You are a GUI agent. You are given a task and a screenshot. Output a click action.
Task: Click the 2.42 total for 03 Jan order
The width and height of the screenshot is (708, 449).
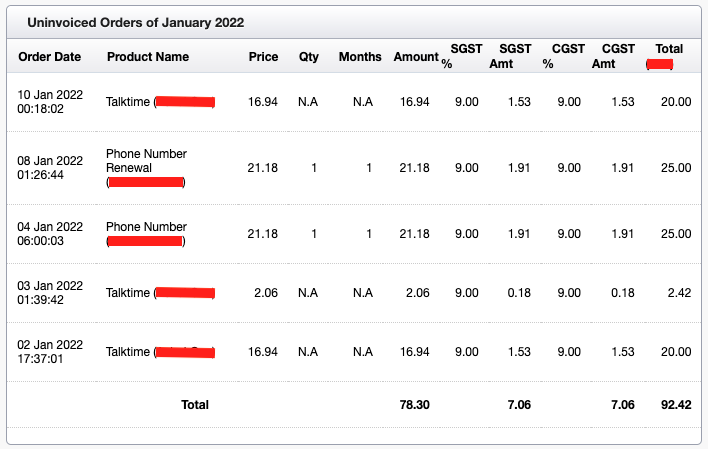click(x=677, y=293)
